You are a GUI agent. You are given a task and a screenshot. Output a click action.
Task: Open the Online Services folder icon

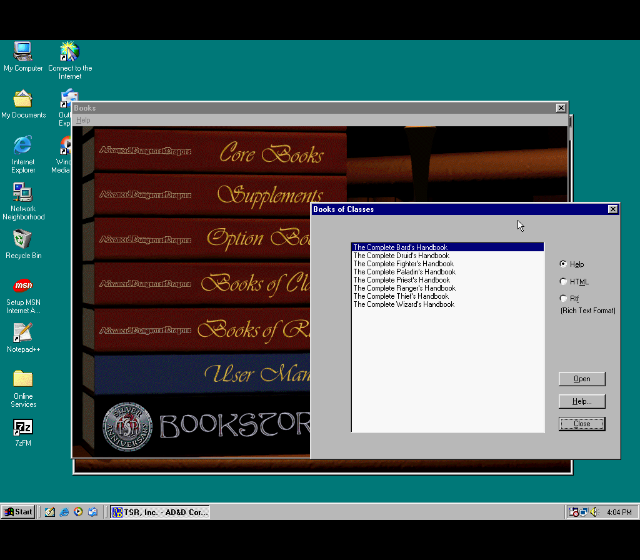22,380
